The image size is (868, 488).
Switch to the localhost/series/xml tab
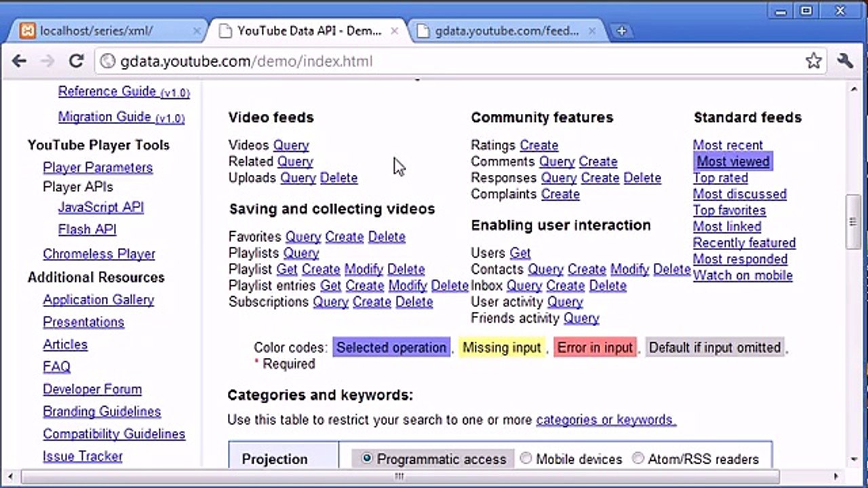click(x=107, y=31)
